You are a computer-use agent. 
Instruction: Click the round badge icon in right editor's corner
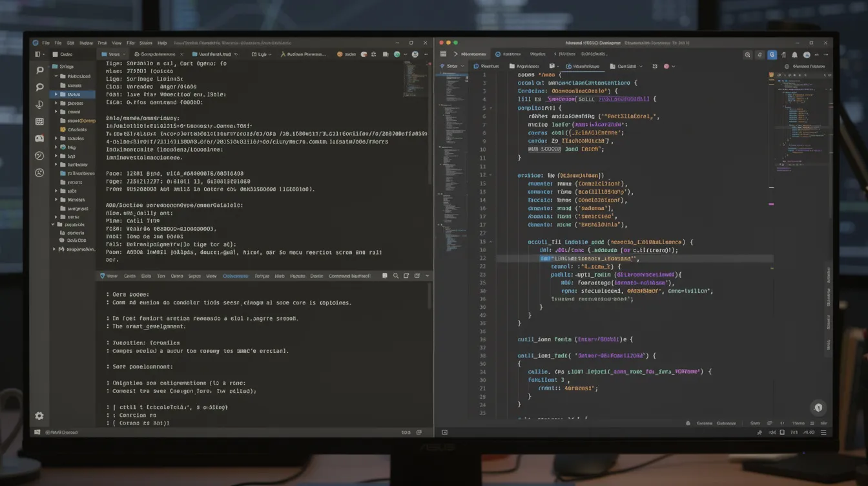(818, 407)
